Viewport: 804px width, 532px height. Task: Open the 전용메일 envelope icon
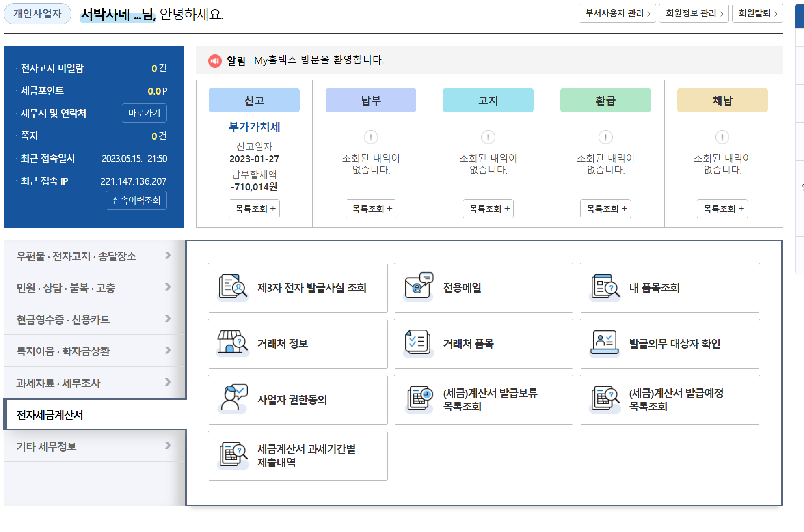(x=419, y=286)
